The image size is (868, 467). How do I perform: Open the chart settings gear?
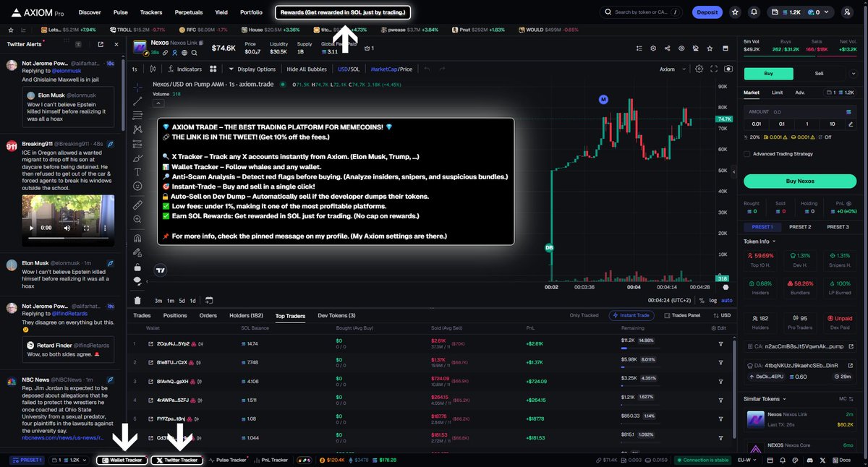point(699,69)
